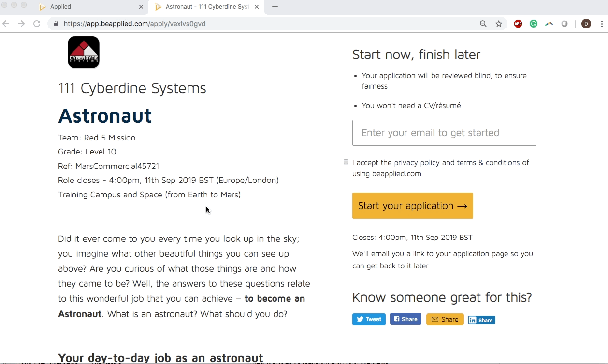The width and height of the screenshot is (608, 364).
Task: Share the job by email
Action: pos(445,320)
